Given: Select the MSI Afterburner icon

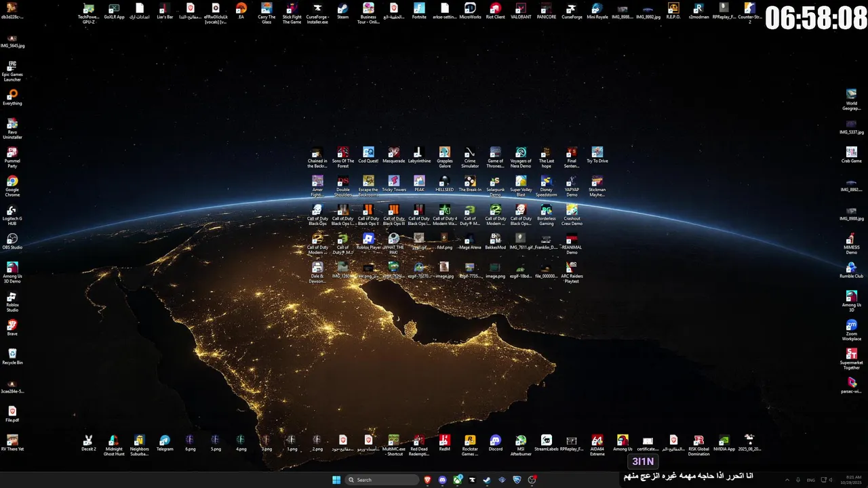Looking at the screenshot, I should 521,445.
